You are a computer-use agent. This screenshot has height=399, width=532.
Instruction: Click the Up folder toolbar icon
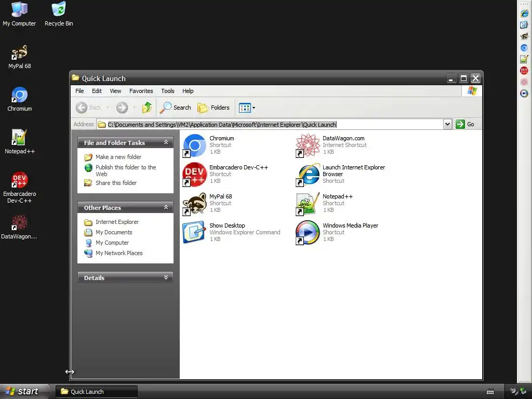(147, 108)
